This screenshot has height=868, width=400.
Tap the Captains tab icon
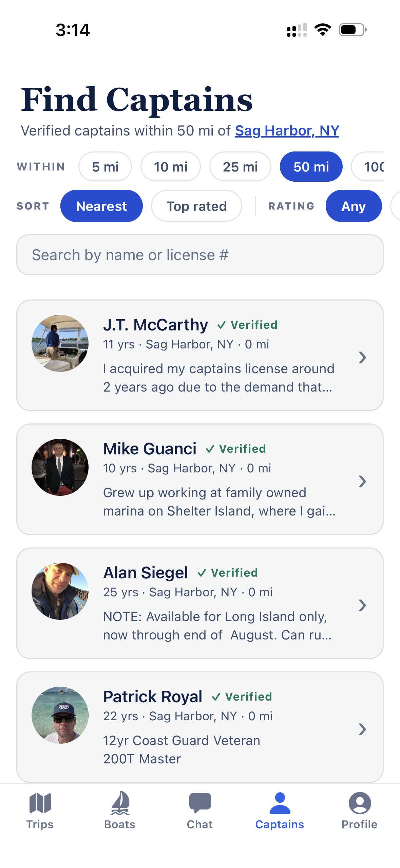[x=280, y=803]
